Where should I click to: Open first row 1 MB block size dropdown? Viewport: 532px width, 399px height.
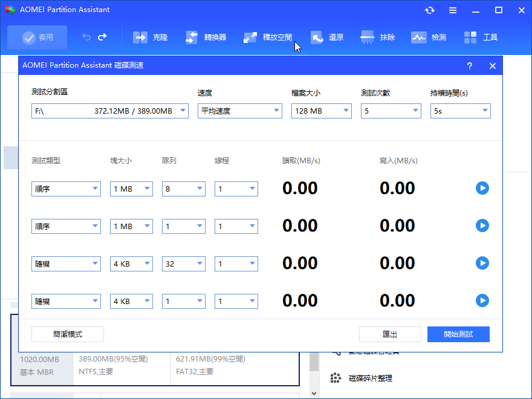tap(131, 189)
